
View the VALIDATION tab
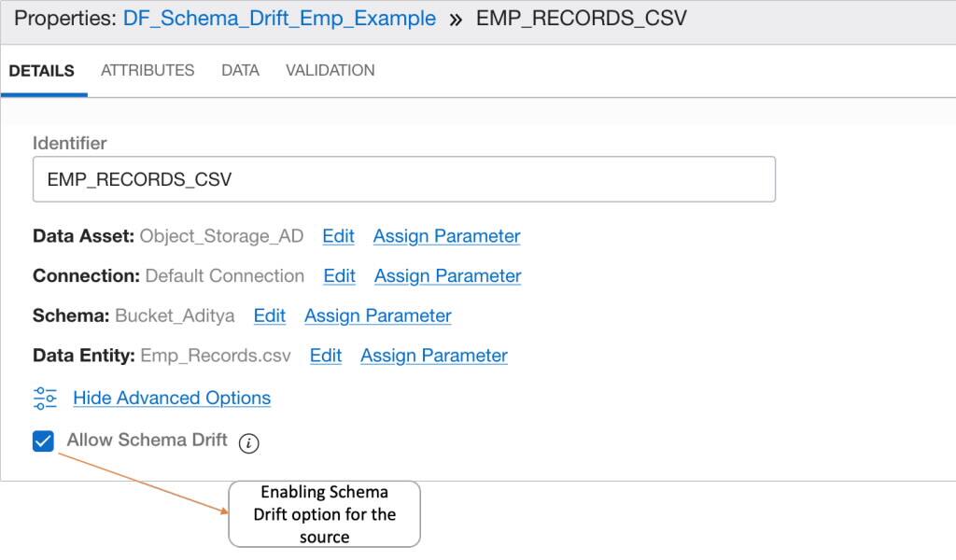click(330, 70)
